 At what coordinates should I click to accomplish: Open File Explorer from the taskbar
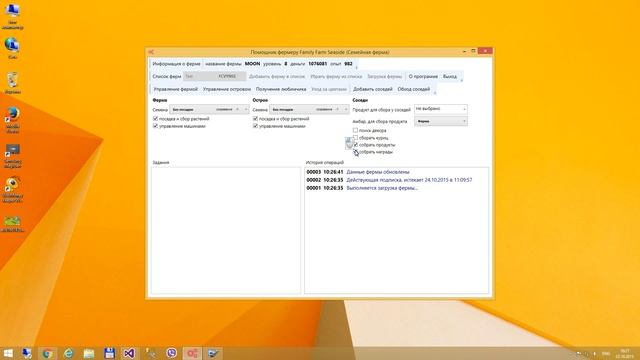pyautogui.click(x=89, y=353)
